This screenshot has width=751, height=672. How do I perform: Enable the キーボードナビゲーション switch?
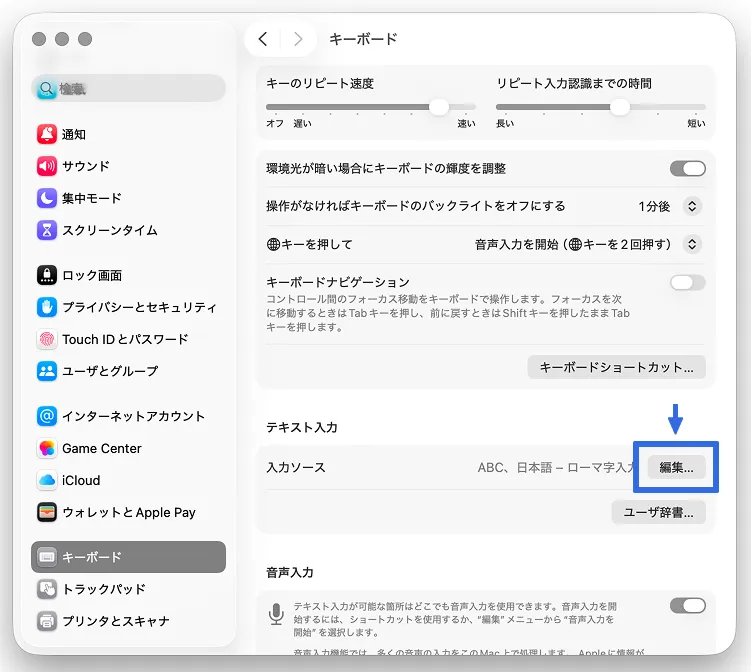[688, 283]
